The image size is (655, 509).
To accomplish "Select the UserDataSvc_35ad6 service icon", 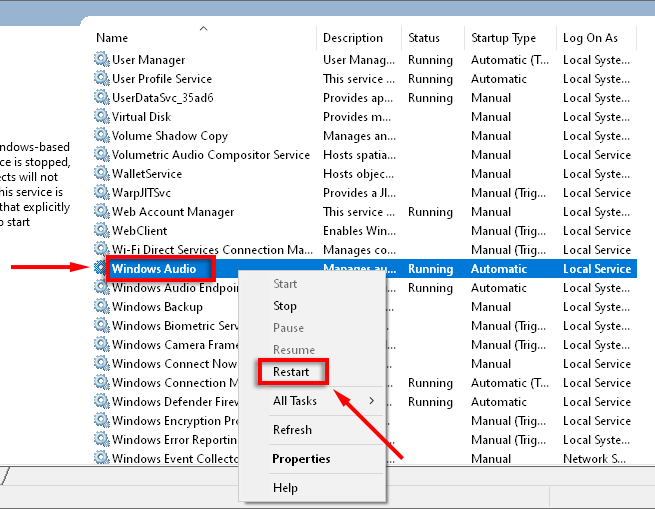I will (x=102, y=97).
